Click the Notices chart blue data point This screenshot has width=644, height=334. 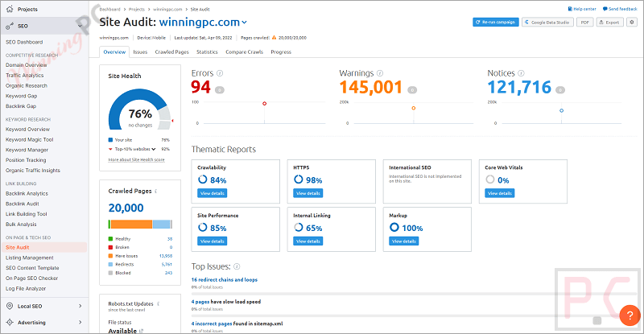click(x=561, y=110)
